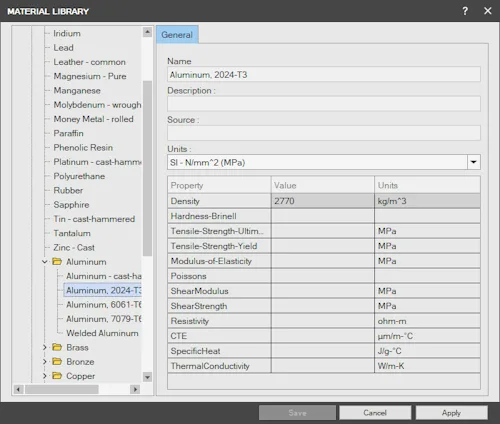Click the Save button

297,413
